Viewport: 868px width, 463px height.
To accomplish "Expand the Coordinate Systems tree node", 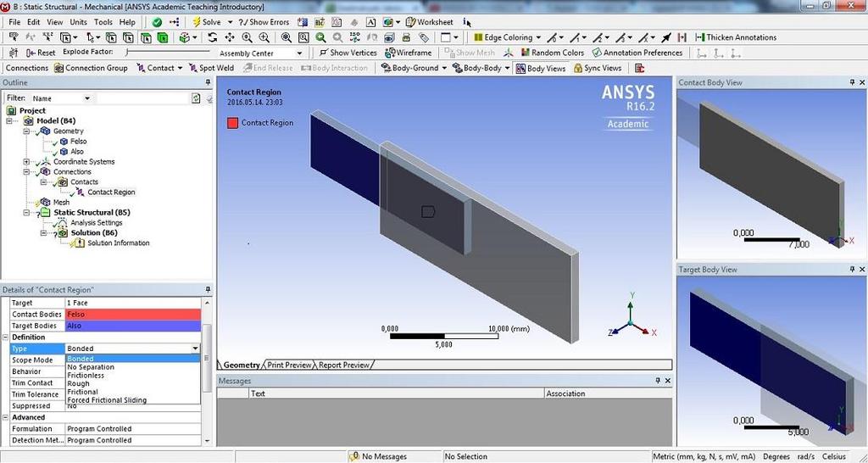I will coord(26,162).
